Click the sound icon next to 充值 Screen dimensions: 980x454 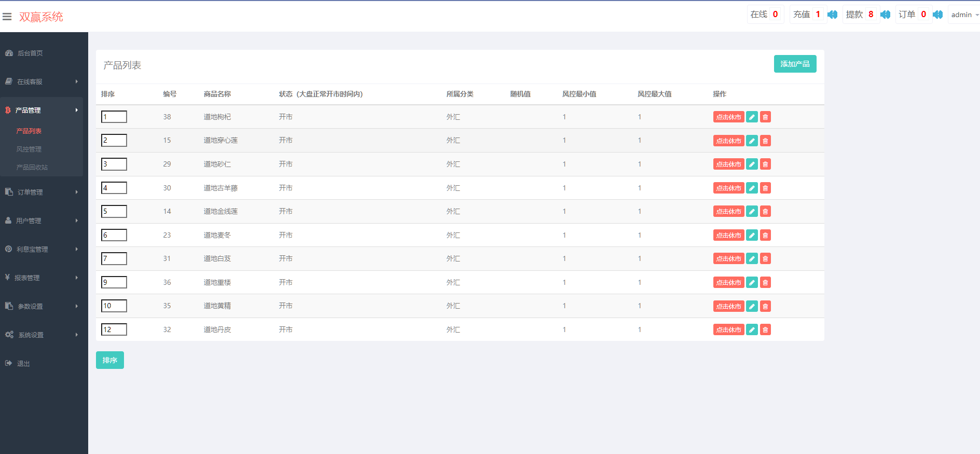[832, 15]
